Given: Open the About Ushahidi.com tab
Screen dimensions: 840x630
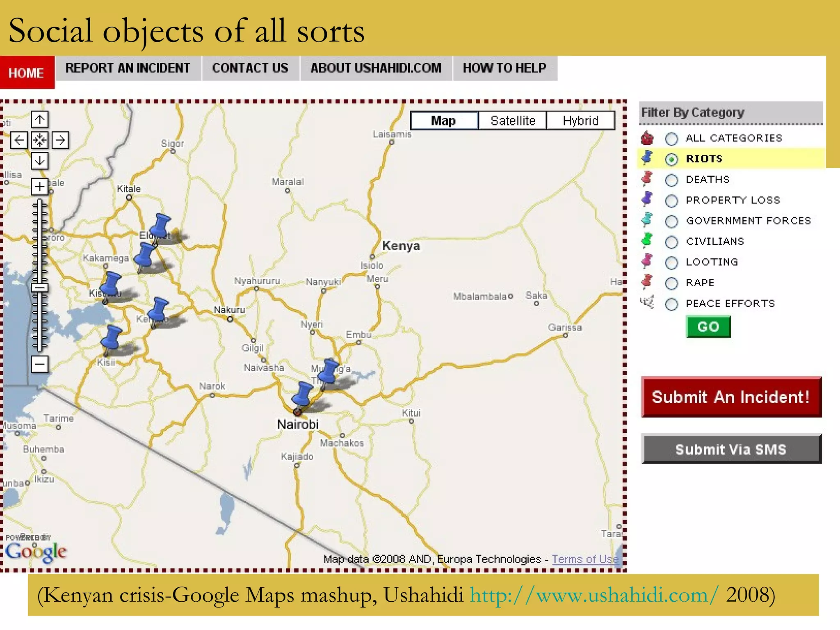Looking at the screenshot, I should pyautogui.click(x=376, y=68).
